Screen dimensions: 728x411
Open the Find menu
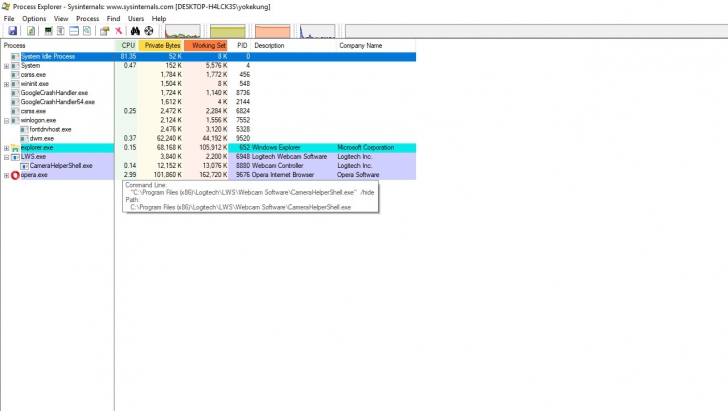click(113, 19)
